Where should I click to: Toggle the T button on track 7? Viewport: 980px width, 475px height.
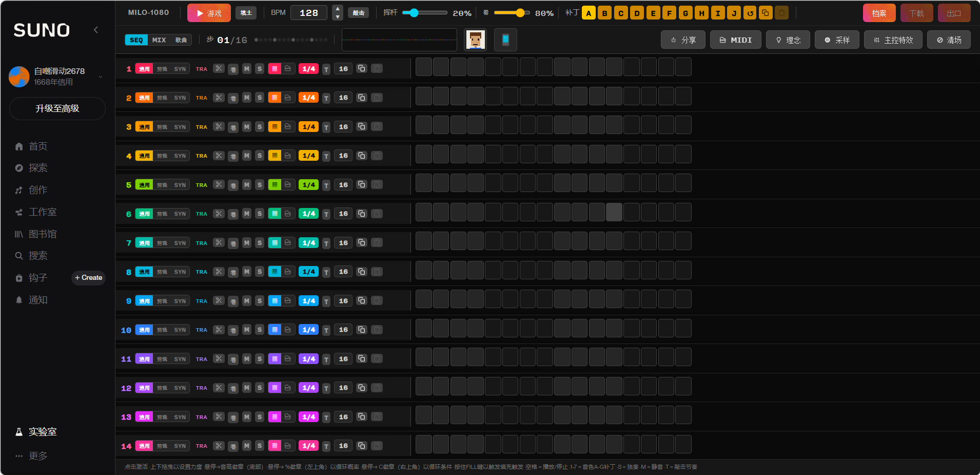coord(326,243)
